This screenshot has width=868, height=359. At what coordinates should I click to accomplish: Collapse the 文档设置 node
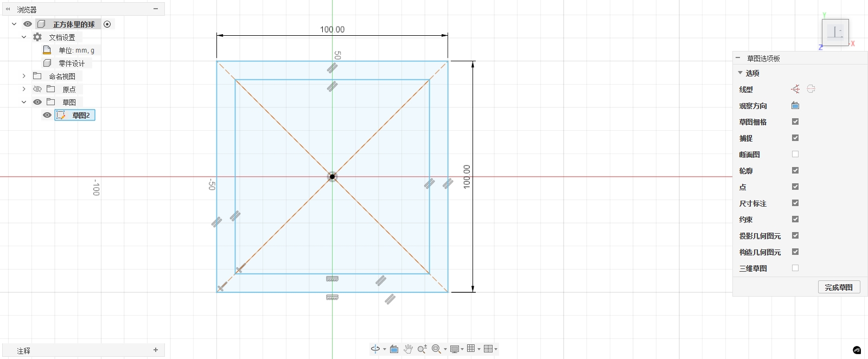point(24,37)
